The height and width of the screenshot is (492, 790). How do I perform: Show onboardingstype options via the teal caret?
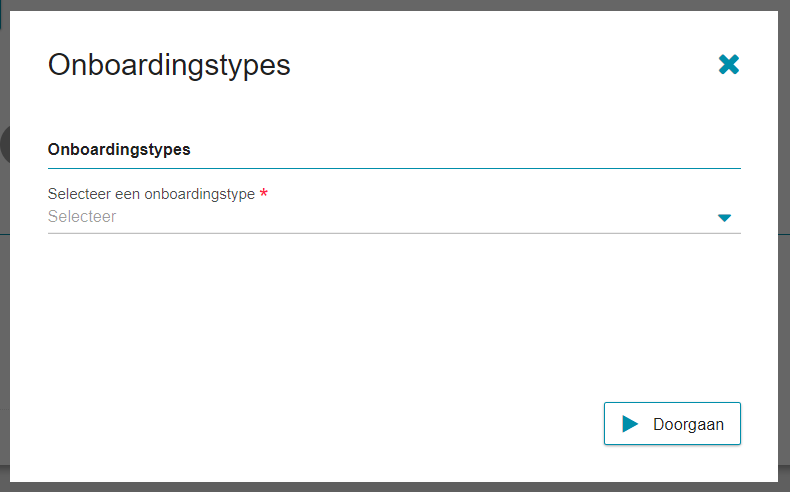724,218
